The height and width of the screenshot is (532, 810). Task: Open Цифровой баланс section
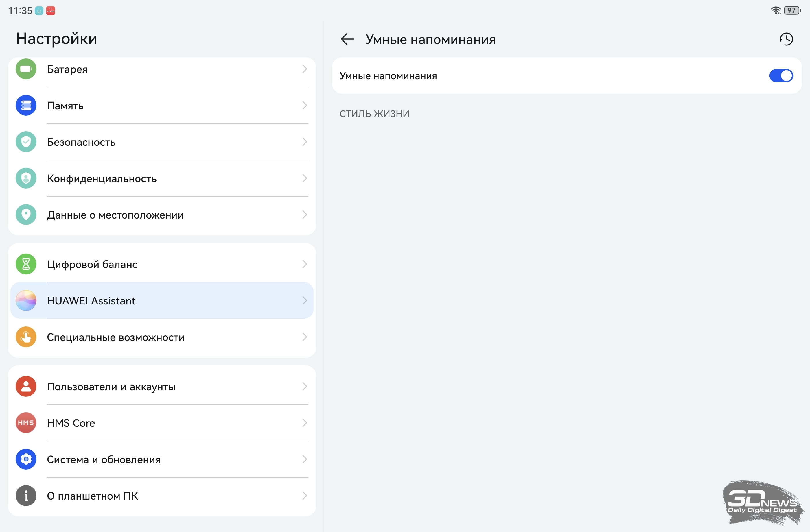[x=92, y=264]
